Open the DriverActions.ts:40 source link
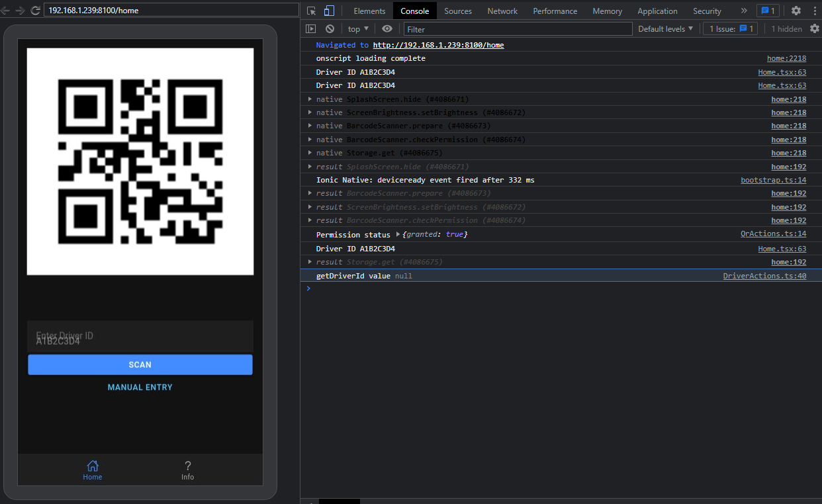822x504 pixels. tap(764, 276)
